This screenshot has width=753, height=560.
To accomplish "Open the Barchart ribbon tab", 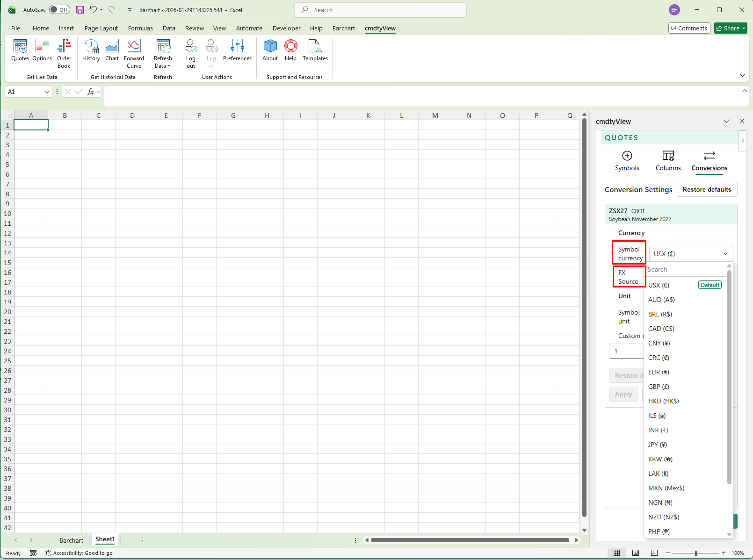I will point(343,29).
